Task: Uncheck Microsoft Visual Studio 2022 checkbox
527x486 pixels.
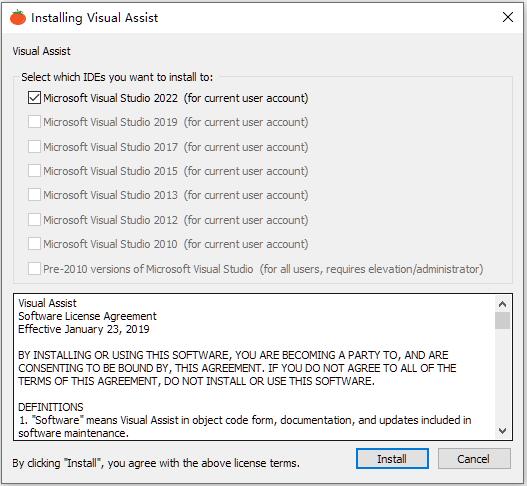Action: (34, 98)
